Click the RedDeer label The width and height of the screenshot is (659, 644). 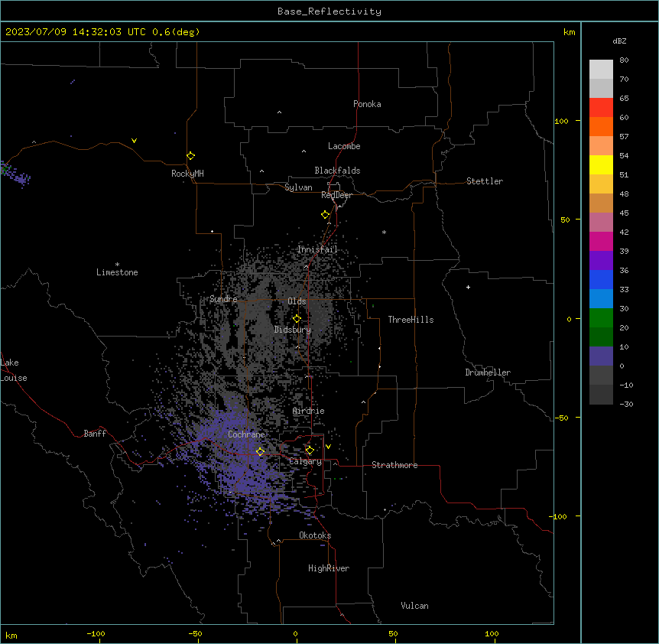click(336, 195)
